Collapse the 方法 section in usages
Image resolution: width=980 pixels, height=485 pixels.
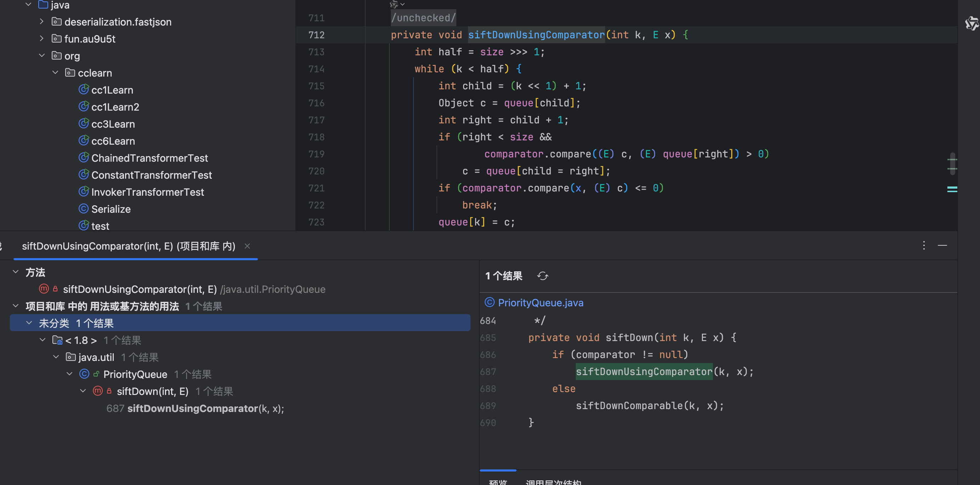16,272
